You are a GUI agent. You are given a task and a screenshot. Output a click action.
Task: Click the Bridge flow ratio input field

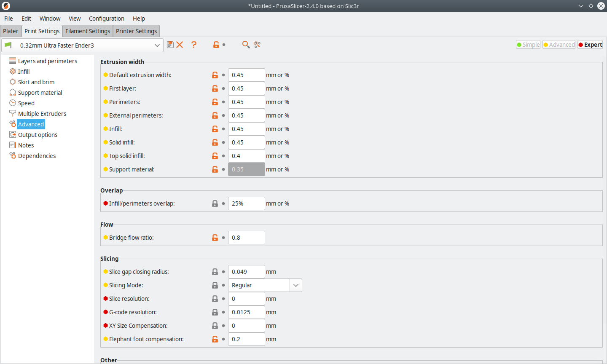pyautogui.click(x=247, y=238)
